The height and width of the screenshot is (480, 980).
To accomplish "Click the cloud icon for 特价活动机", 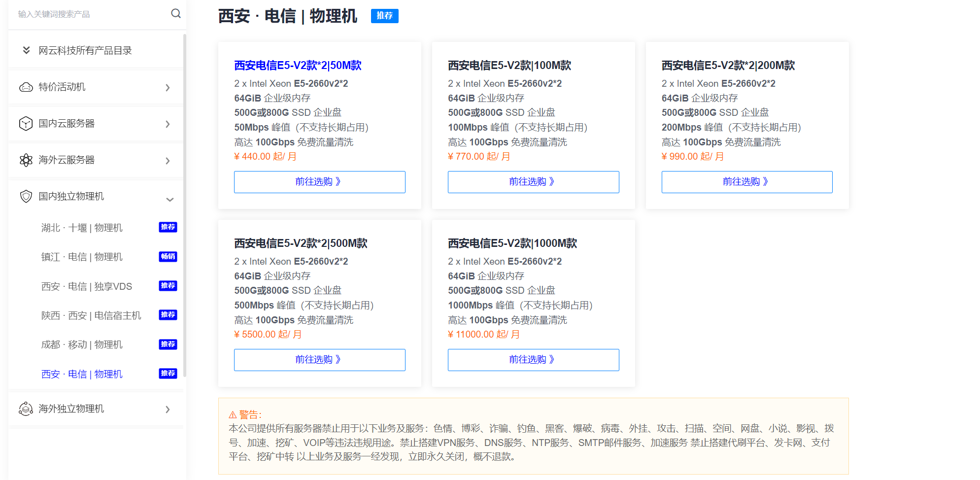I will tap(26, 87).
